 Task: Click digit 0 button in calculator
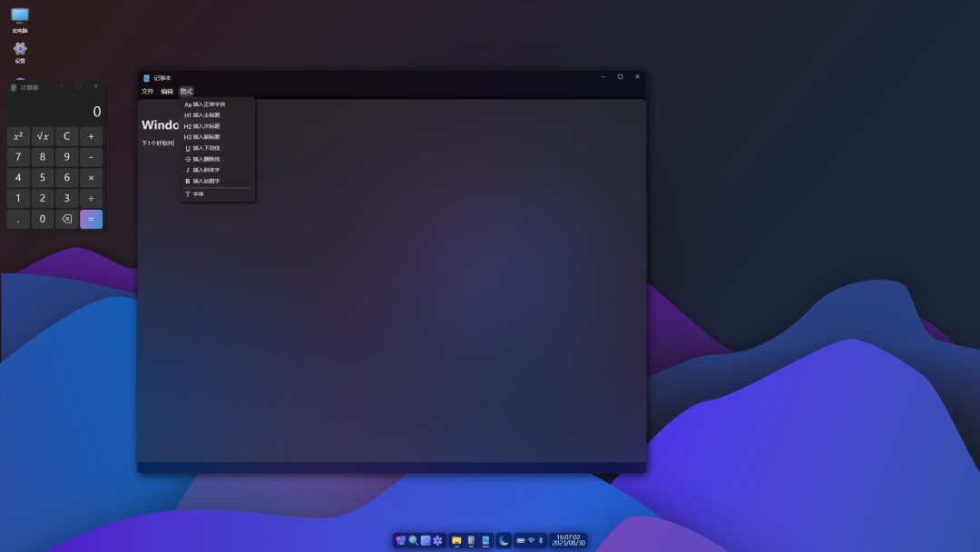click(x=43, y=219)
